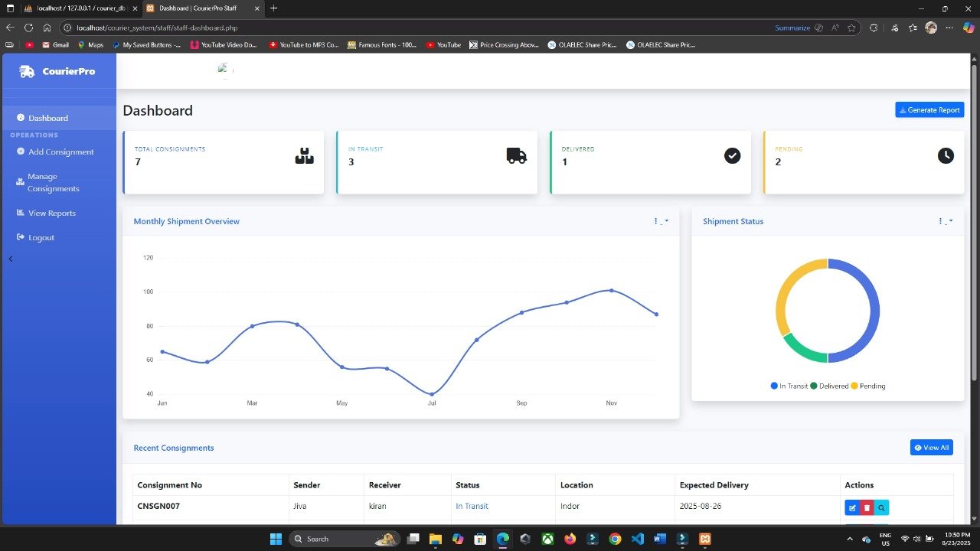The image size is (980, 551).
Task: Collapse the sidebar using the chevron arrow
Action: point(11,259)
